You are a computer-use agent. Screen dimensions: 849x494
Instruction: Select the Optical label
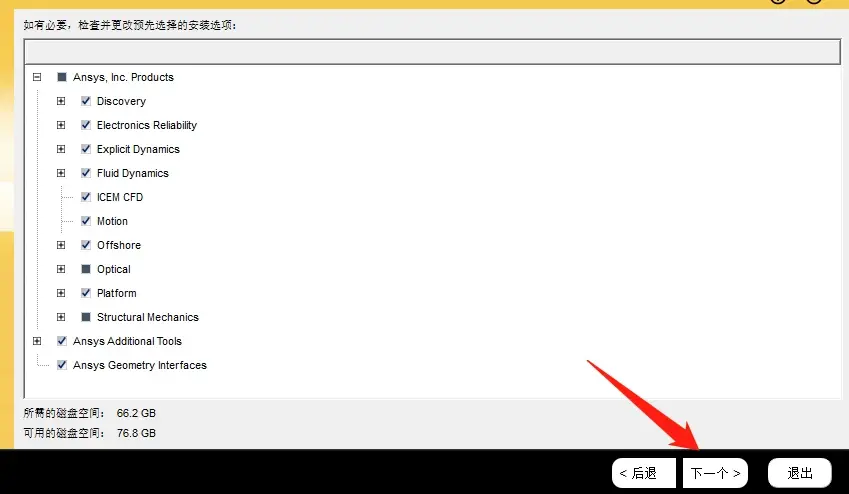(x=114, y=269)
